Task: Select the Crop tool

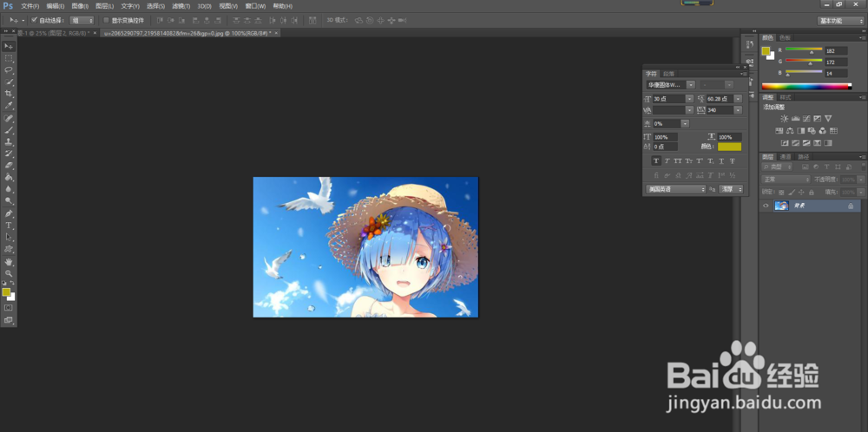Action: click(x=9, y=94)
